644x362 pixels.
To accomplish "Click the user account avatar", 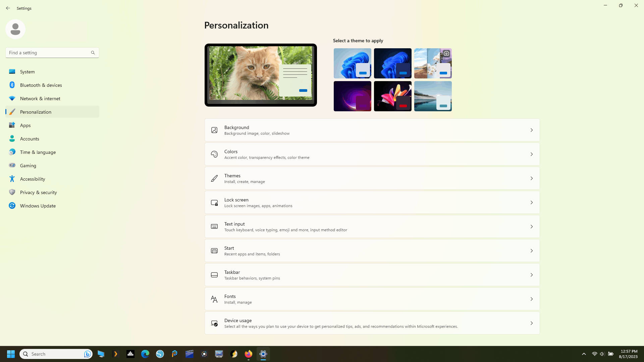I will coord(15,29).
